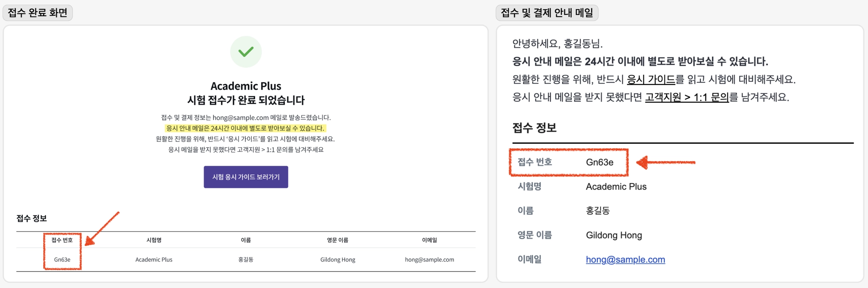868x288 pixels.
Task: Select the 접수 및 결제 안내 메일 label
Action: tap(547, 13)
